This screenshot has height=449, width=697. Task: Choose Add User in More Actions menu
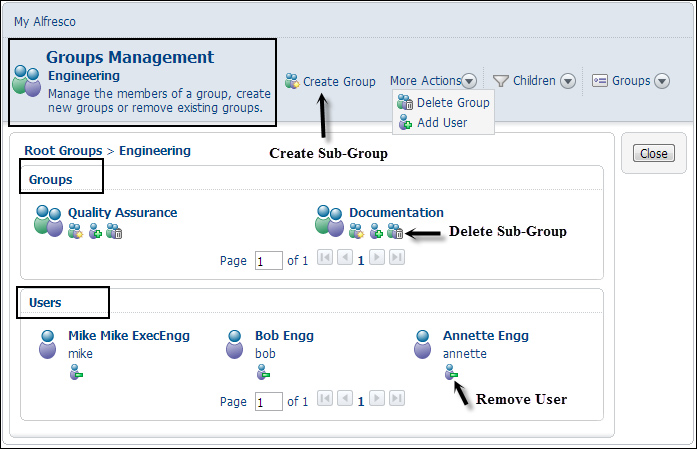pos(433,122)
